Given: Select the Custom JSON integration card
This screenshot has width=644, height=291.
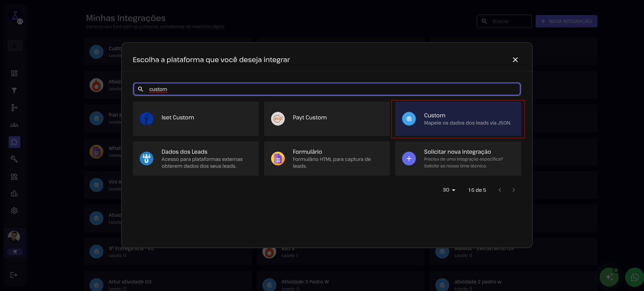Looking at the screenshot, I should click(x=458, y=119).
